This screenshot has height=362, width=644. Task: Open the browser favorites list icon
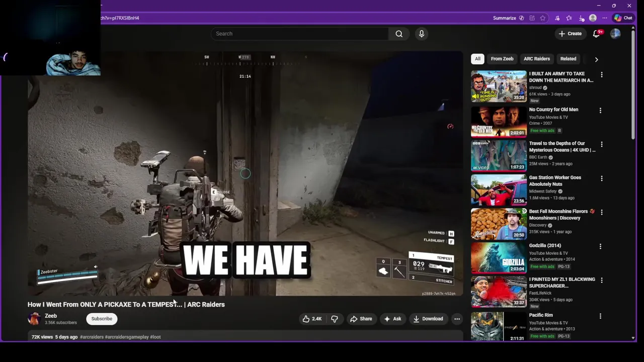[x=569, y=18]
